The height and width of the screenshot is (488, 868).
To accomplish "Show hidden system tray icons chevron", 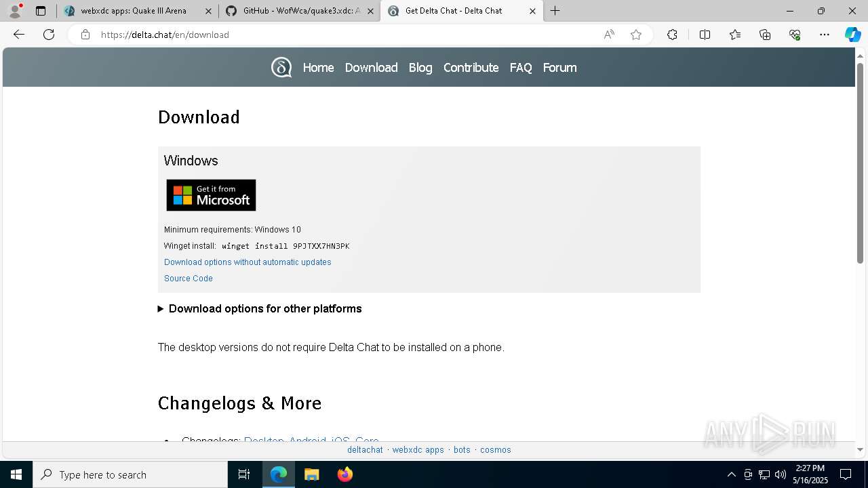I will [x=731, y=474].
